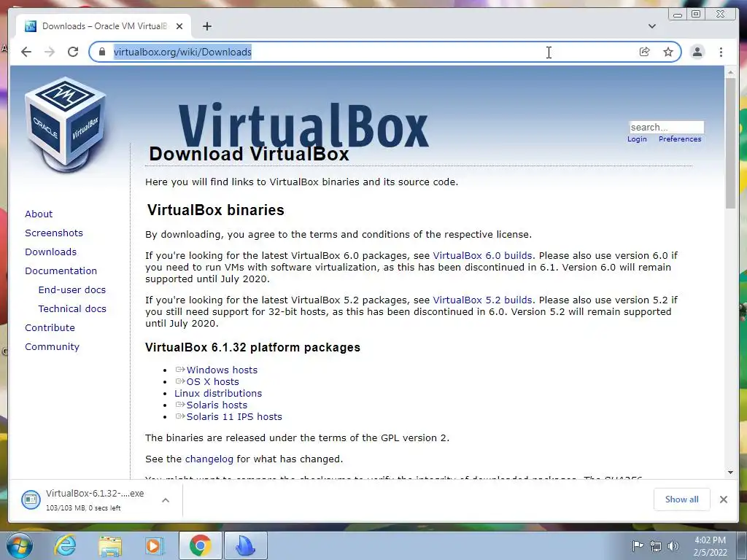Click the VirtualBox cube logo
747x560 pixels.
click(66, 125)
